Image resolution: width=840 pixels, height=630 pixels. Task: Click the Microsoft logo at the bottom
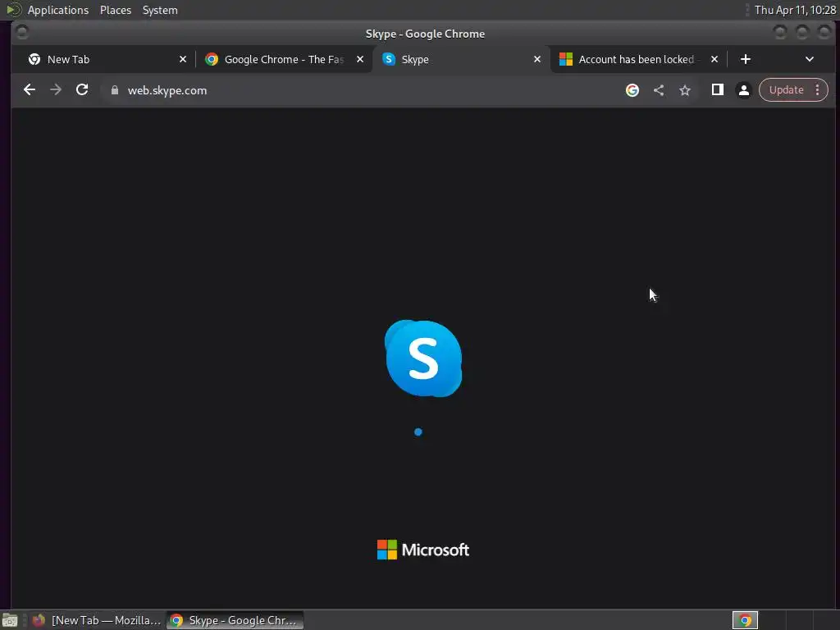pos(423,550)
